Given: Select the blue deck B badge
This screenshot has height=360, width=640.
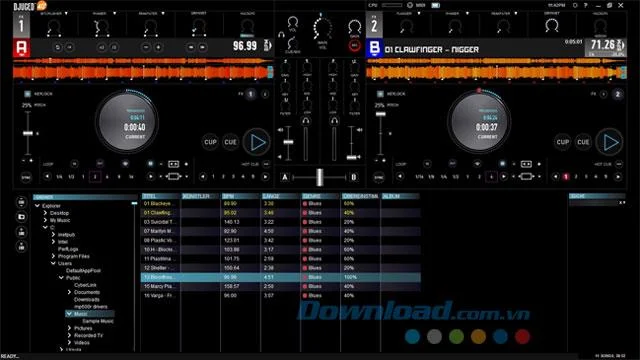Looking at the screenshot, I should click(374, 48).
